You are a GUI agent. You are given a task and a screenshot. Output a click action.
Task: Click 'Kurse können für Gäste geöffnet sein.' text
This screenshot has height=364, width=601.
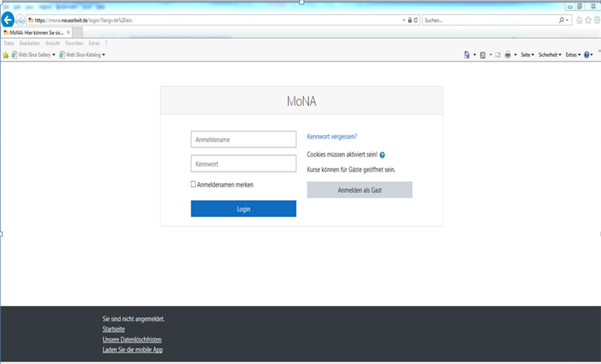coord(351,169)
